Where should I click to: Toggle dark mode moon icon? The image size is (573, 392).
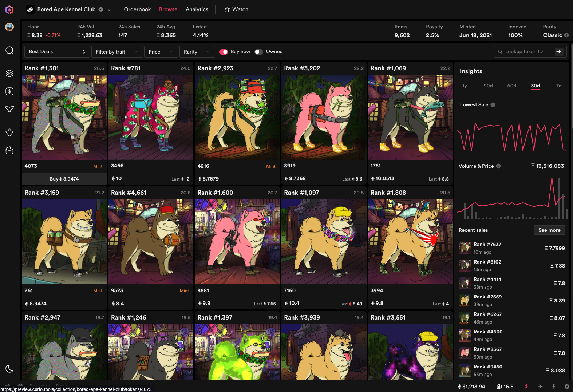pos(9,369)
